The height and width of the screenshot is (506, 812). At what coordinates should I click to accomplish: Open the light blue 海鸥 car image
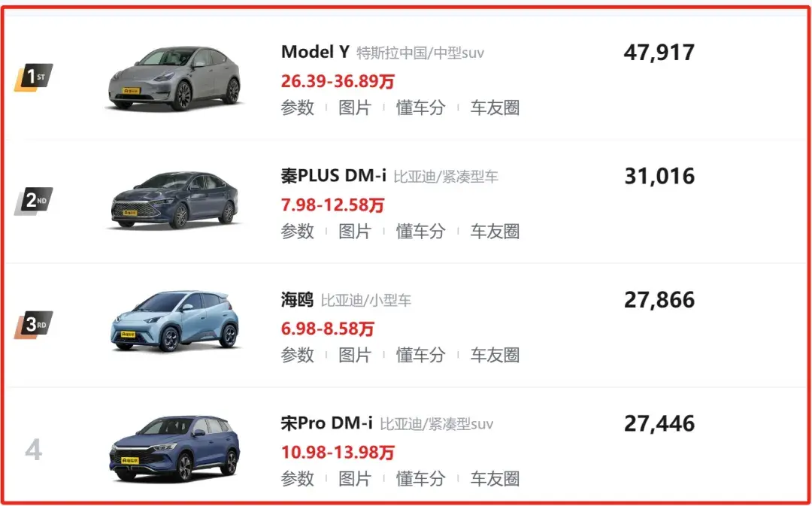(175, 321)
